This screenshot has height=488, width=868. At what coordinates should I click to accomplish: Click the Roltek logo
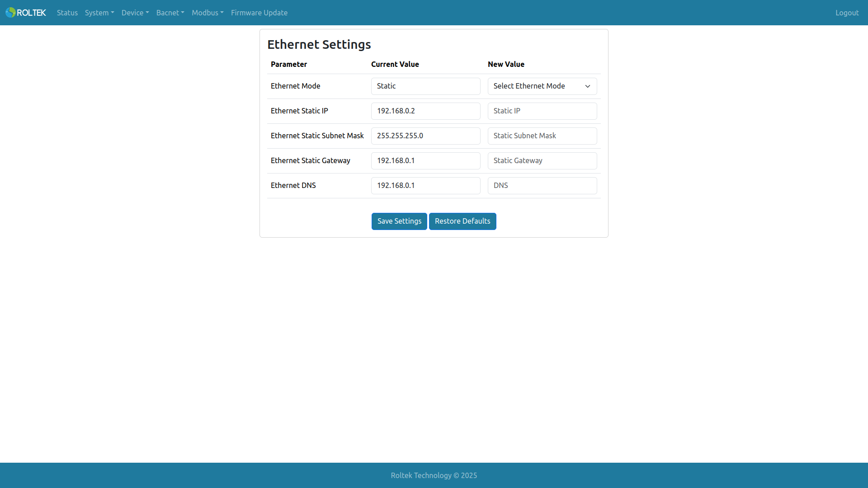pyautogui.click(x=26, y=13)
